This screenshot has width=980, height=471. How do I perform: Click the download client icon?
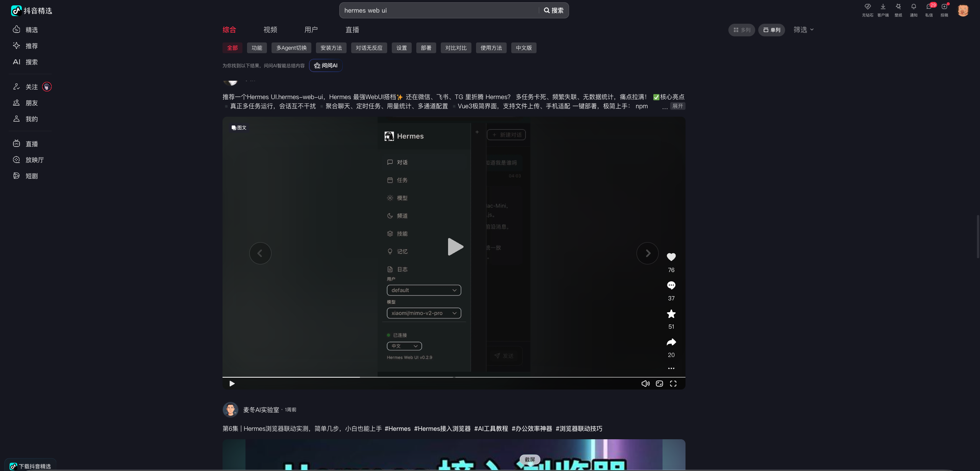point(883,7)
